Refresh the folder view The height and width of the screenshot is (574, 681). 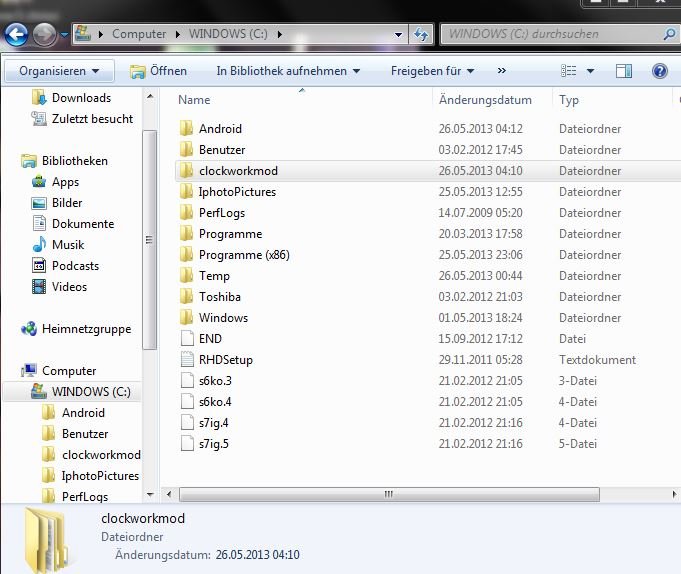tap(421, 34)
